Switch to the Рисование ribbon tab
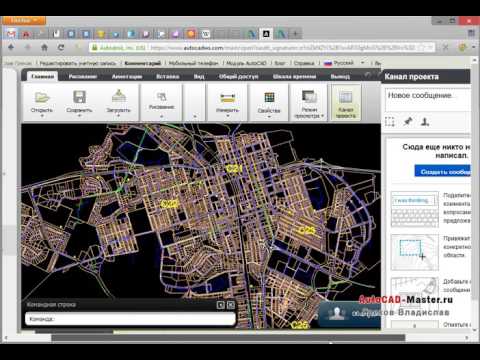Viewport: 480px width, 360px height. 83,76
